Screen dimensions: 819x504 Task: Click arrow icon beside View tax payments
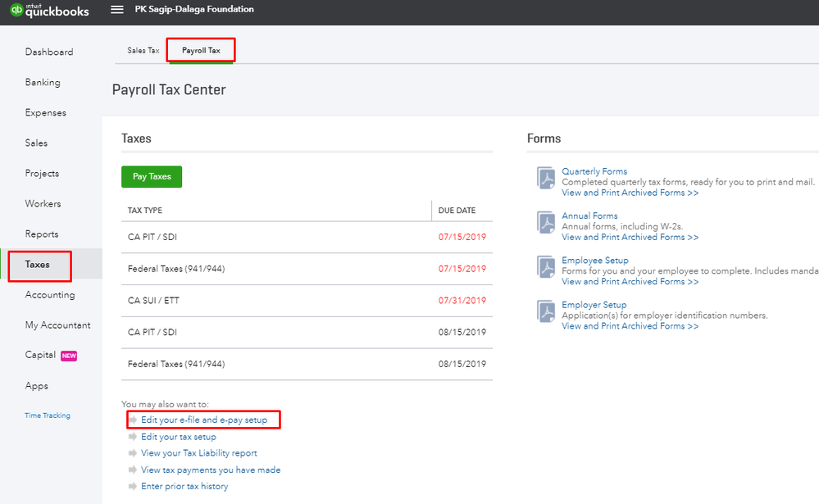(133, 470)
